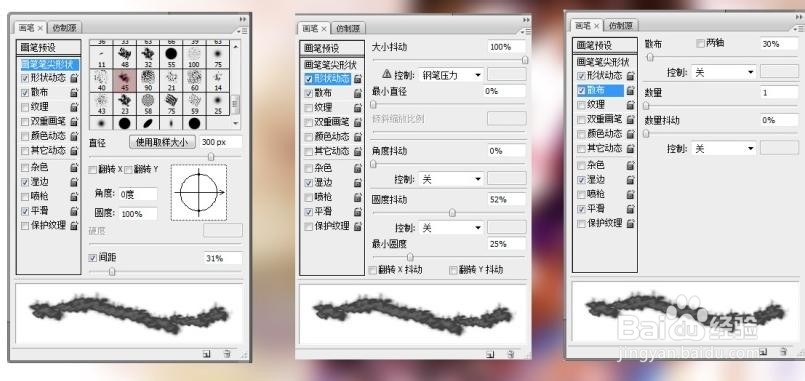This screenshot has width=805, height=381.
Task: Click the 30% scatter value field
Action: point(779,44)
